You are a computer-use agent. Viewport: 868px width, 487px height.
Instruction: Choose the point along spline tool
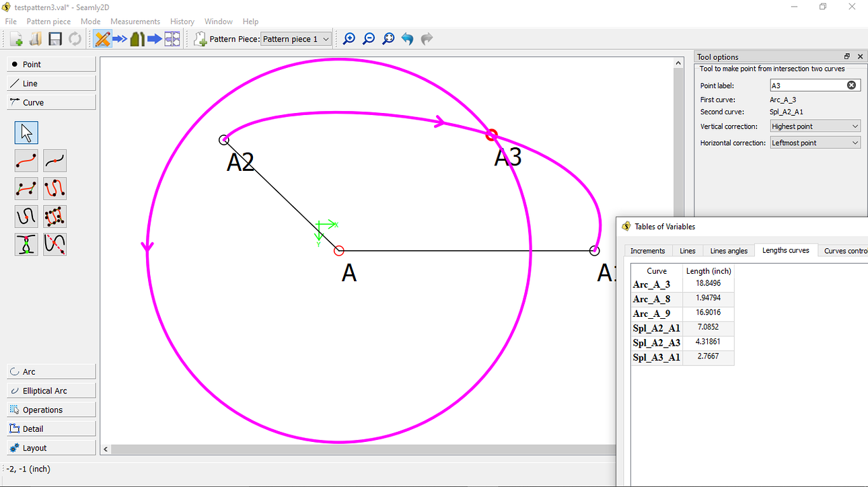pyautogui.click(x=55, y=161)
